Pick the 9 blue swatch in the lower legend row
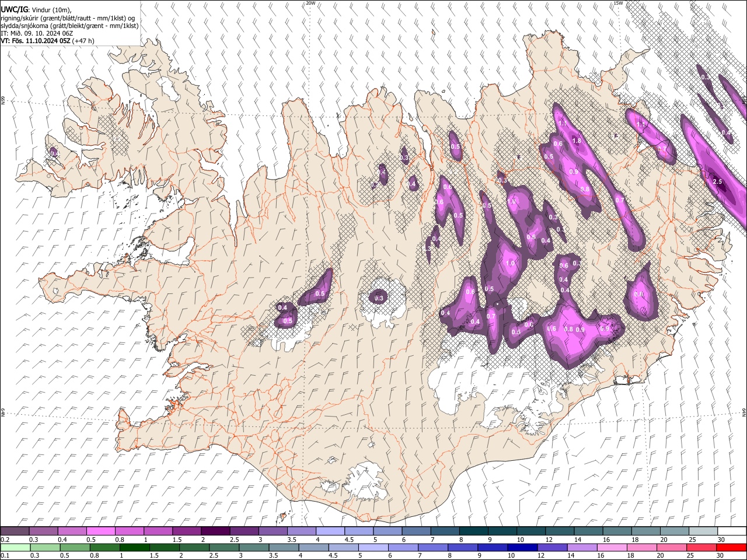Screen dimensions: 747x560 click(493, 547)
